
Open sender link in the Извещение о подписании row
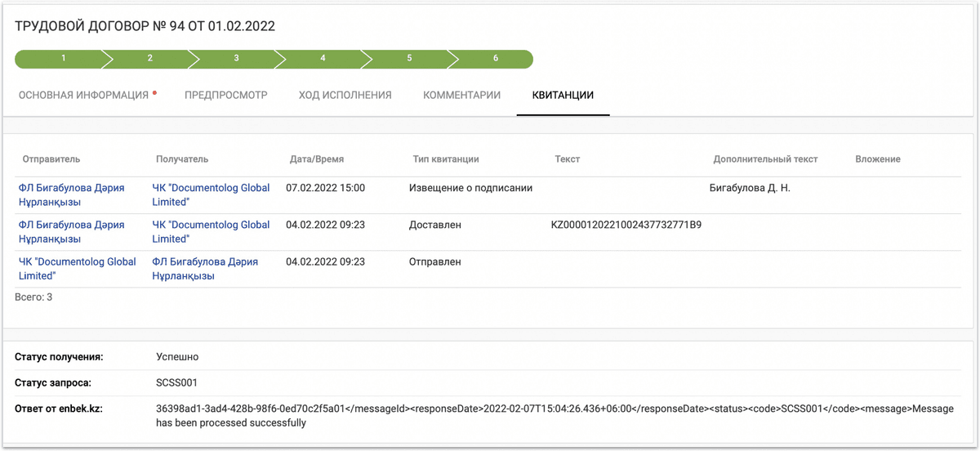pos(71,194)
